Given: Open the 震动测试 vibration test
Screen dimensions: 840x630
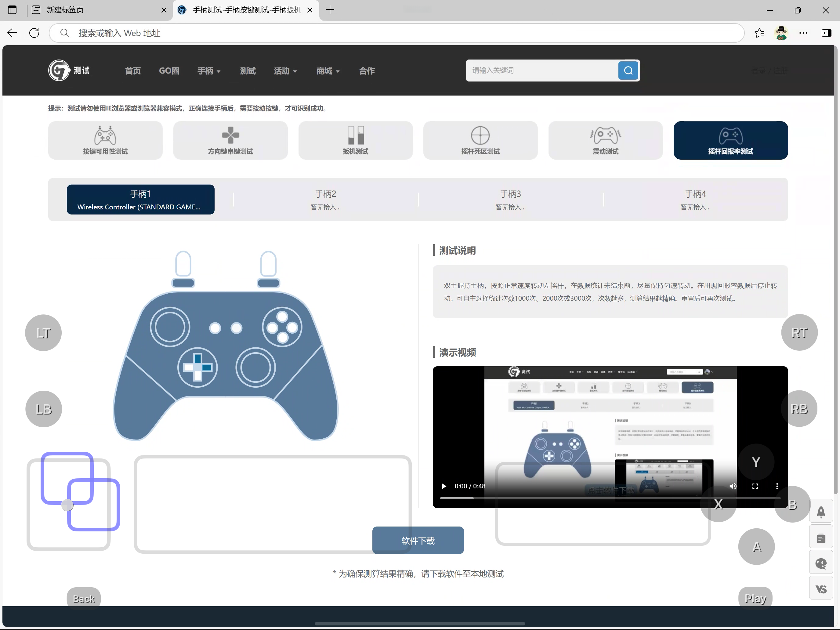Looking at the screenshot, I should point(605,140).
